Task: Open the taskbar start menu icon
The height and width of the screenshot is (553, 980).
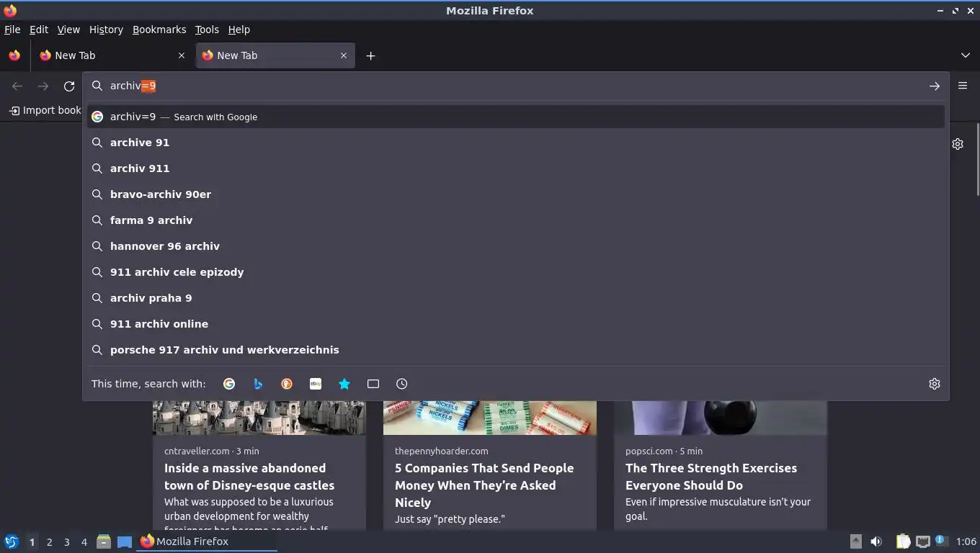Action: (x=12, y=541)
